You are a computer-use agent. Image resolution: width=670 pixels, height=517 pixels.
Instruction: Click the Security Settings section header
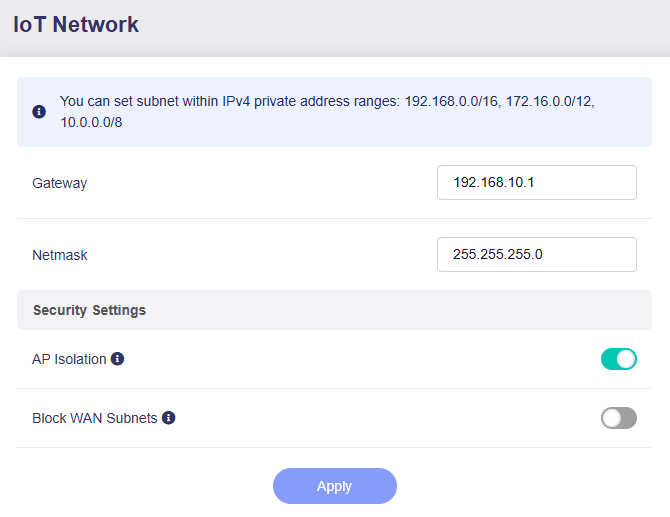[x=335, y=310]
